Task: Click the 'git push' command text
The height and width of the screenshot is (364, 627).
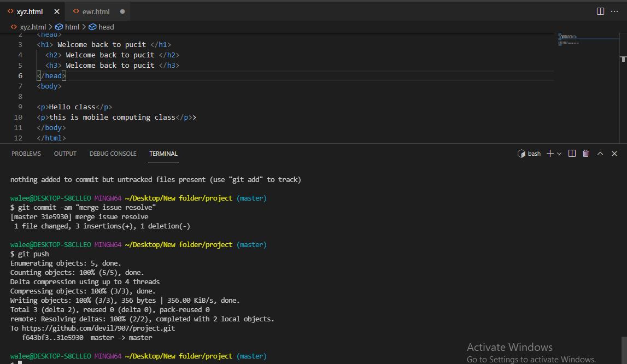Action: pyautogui.click(x=33, y=254)
